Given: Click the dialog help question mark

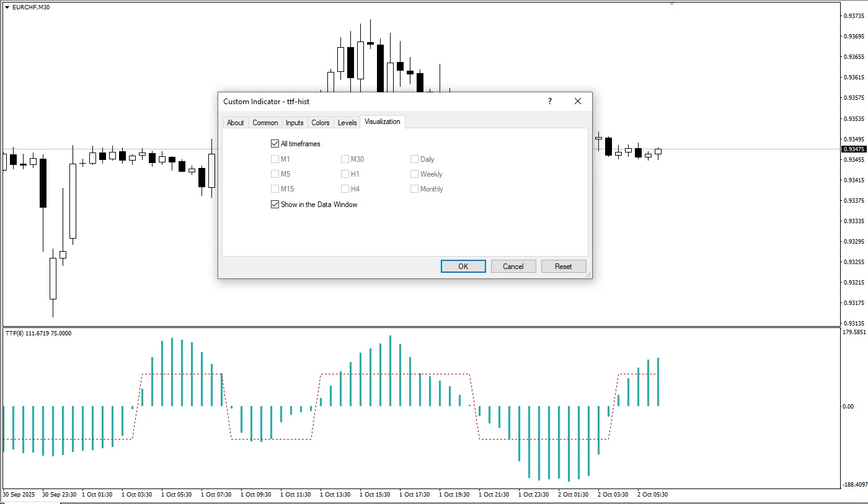Looking at the screenshot, I should pyautogui.click(x=549, y=101).
